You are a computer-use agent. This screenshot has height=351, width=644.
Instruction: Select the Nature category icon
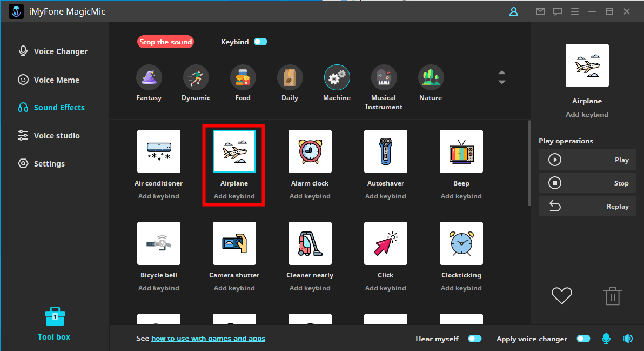click(431, 77)
